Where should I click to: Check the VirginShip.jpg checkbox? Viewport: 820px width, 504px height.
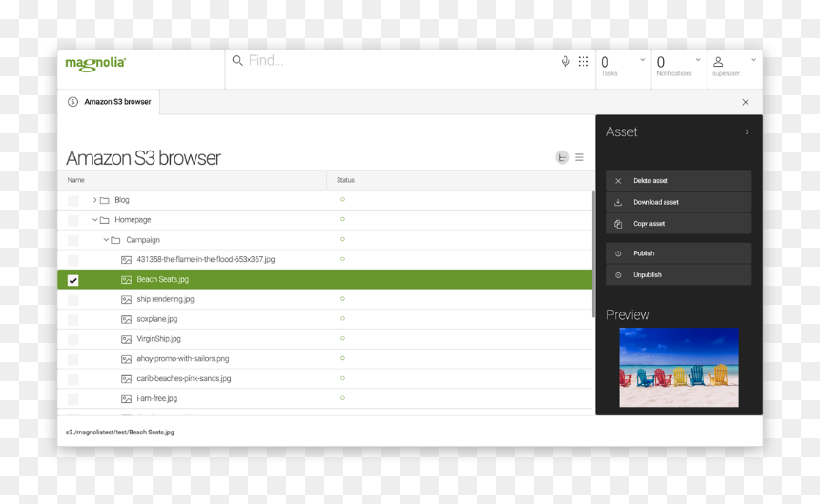tap(73, 339)
